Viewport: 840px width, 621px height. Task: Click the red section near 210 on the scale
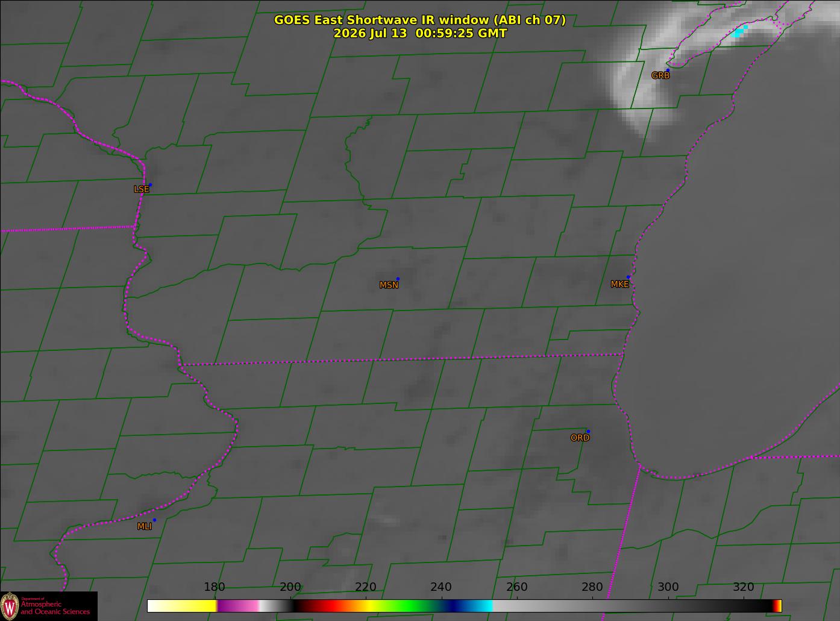click(x=328, y=606)
